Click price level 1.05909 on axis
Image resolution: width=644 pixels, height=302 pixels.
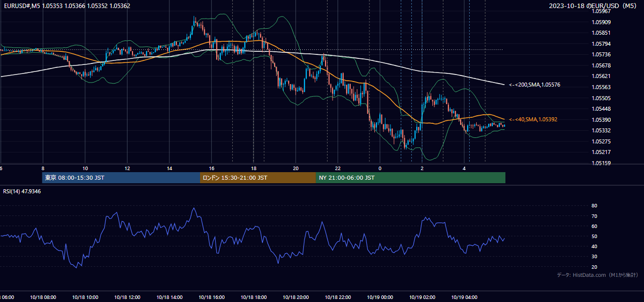(x=601, y=22)
